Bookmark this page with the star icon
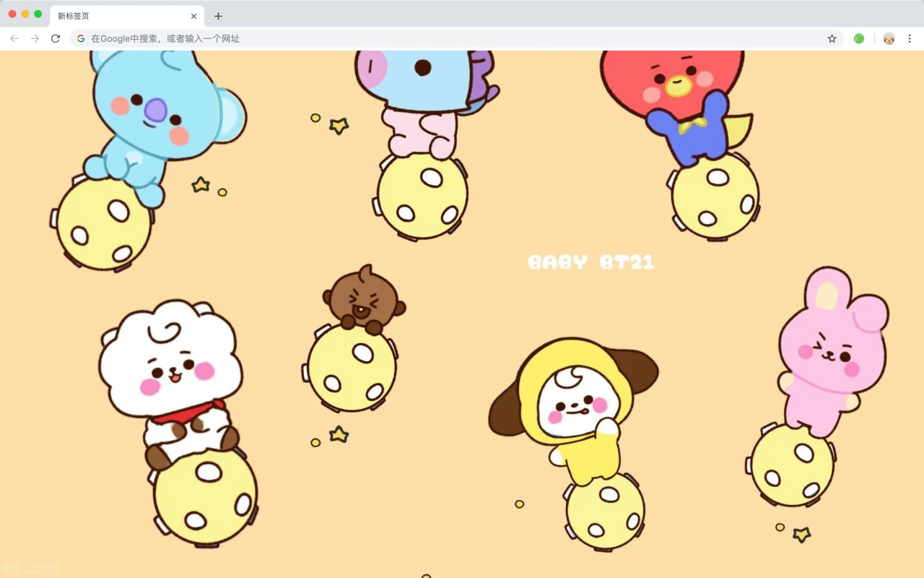Viewport: 924px width, 578px height. [x=832, y=38]
